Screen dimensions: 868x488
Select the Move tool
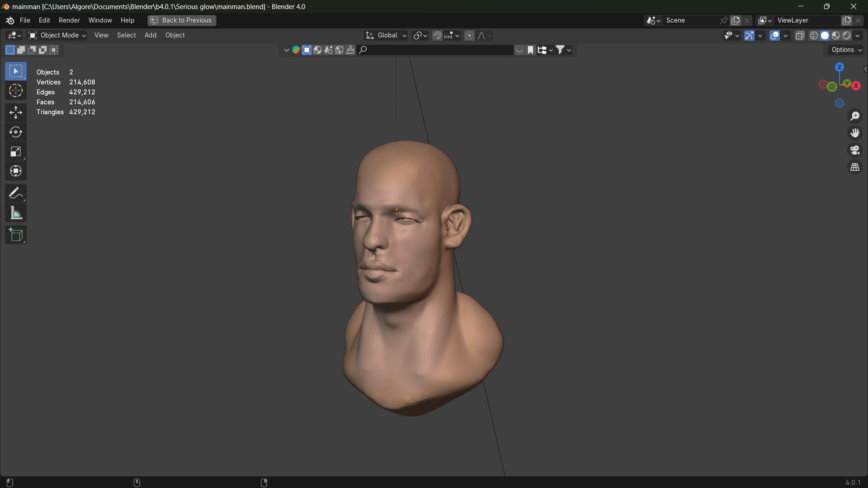[x=15, y=113]
